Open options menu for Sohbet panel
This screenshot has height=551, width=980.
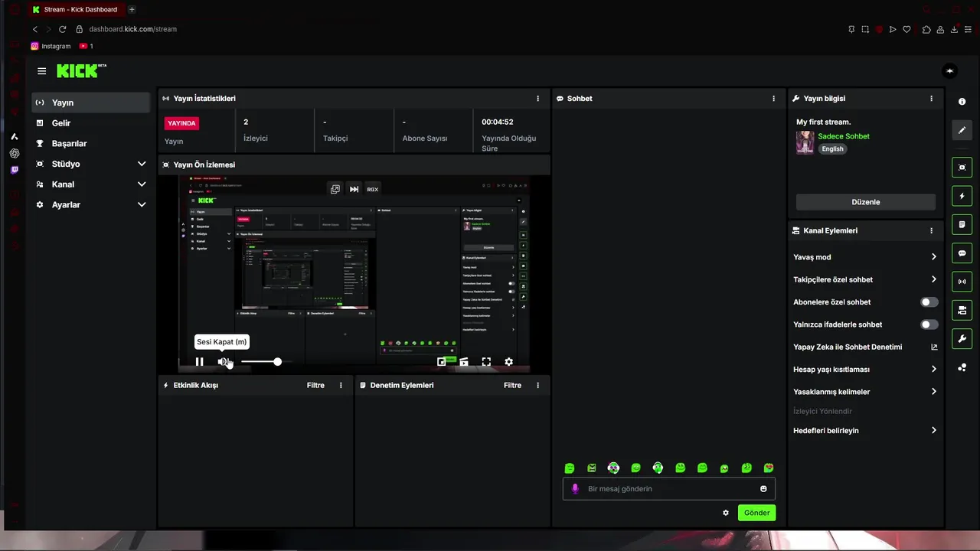pyautogui.click(x=773, y=99)
